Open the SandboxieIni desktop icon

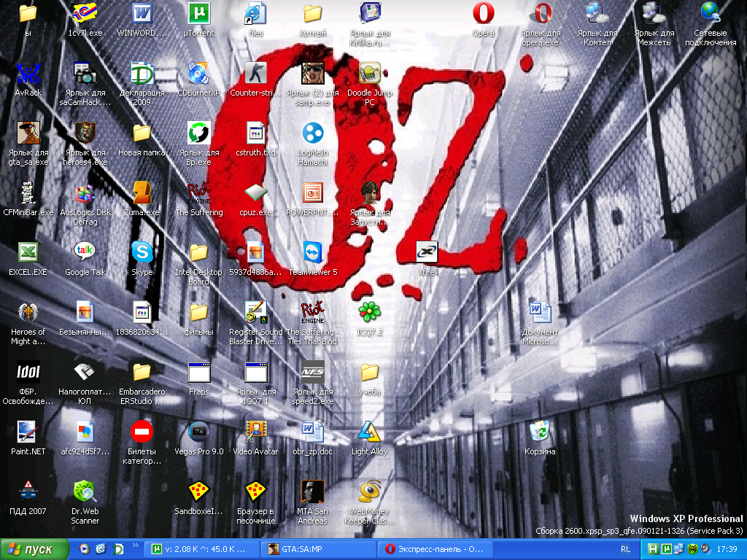coord(198,497)
